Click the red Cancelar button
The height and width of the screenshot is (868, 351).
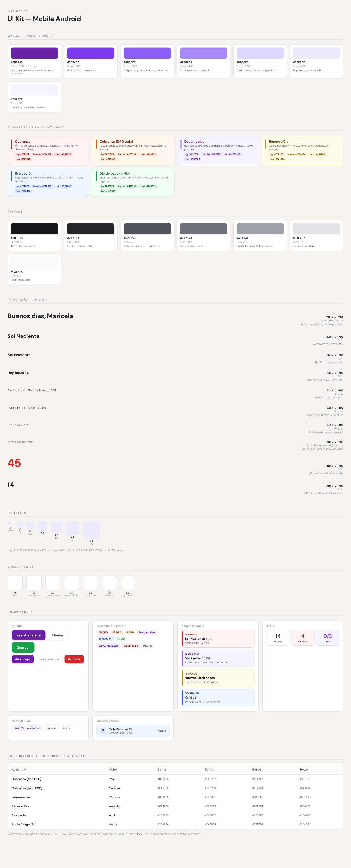[74, 659]
